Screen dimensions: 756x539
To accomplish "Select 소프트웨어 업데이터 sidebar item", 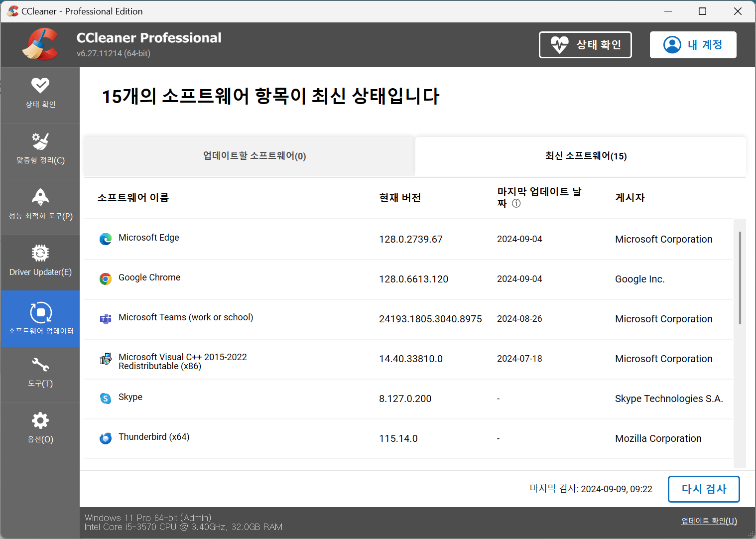I will click(40, 318).
